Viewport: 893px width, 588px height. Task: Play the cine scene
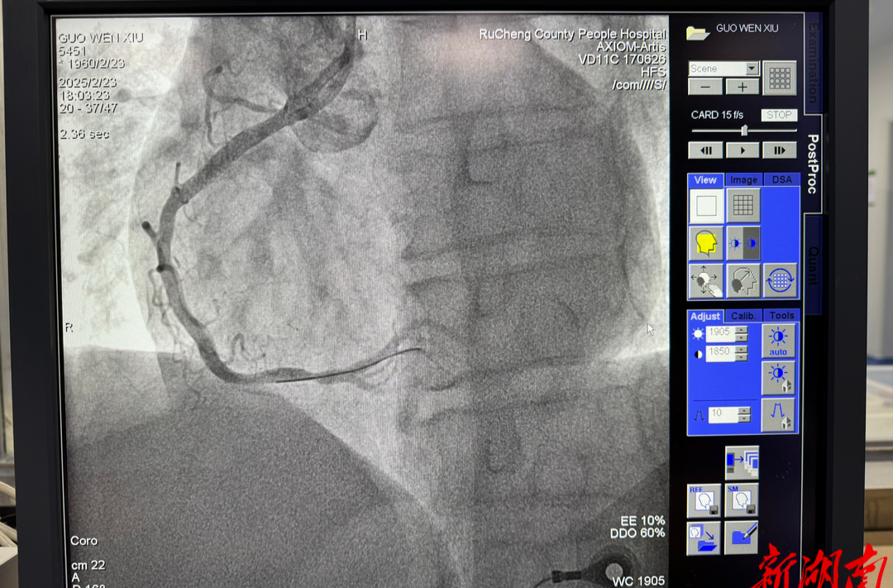tap(742, 151)
